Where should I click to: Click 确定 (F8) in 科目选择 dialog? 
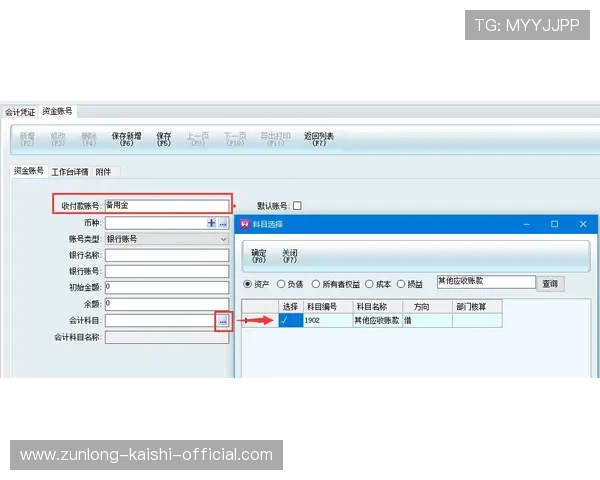coord(258,256)
